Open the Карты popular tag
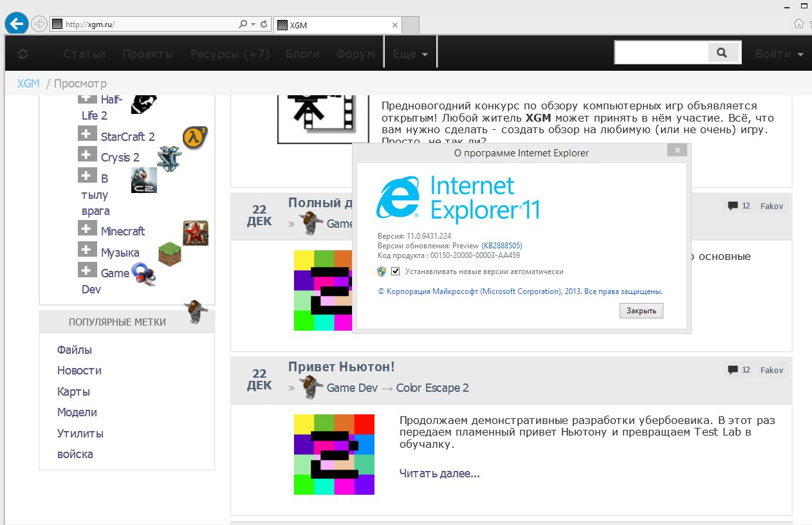 coord(73,392)
